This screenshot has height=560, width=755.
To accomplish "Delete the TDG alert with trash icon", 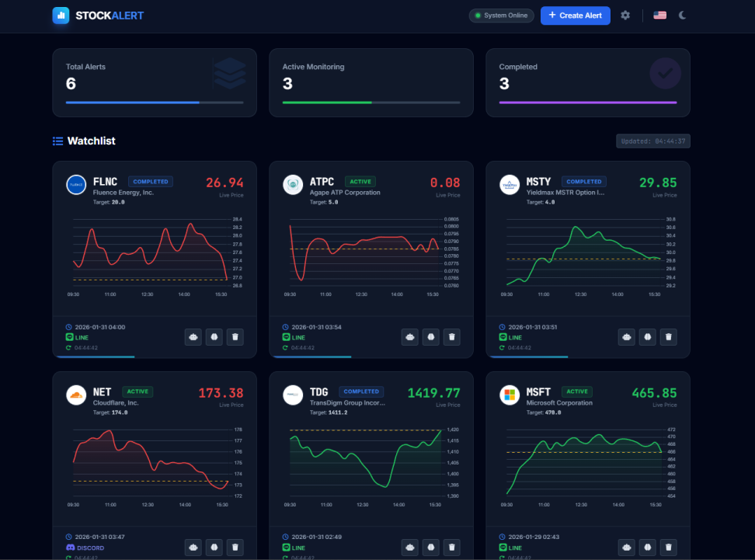I will pos(451,547).
